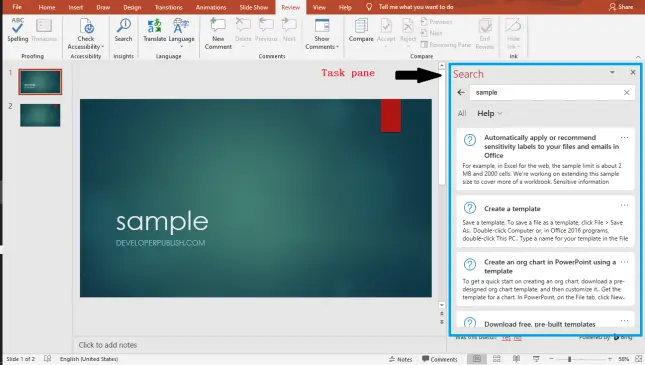
Task: Open the Animations tab
Action: (x=211, y=7)
